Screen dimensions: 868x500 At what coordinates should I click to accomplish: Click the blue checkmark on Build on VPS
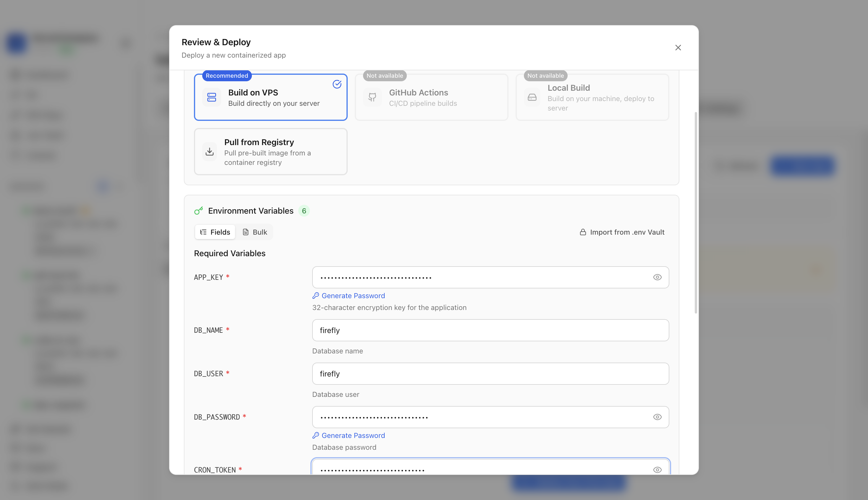pos(337,84)
